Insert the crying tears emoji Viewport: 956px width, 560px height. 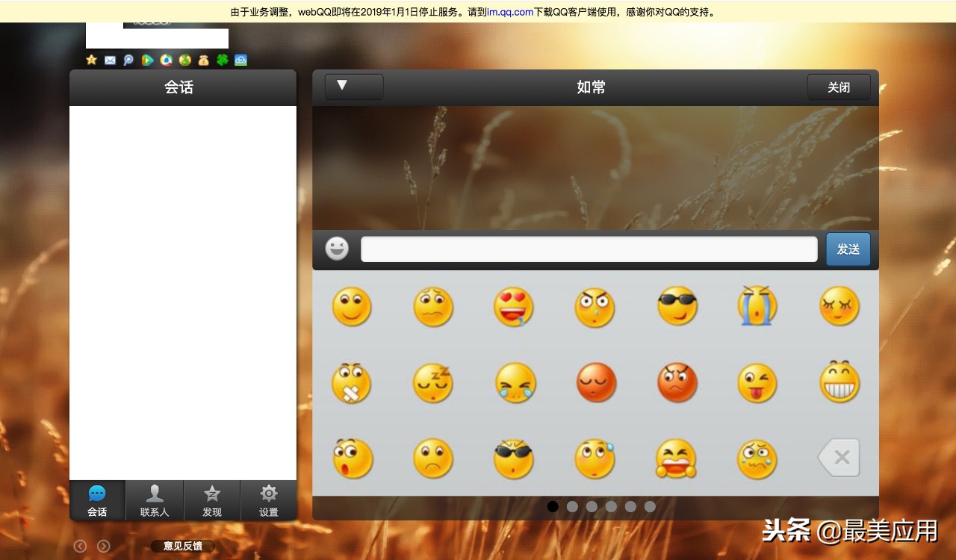coord(757,306)
